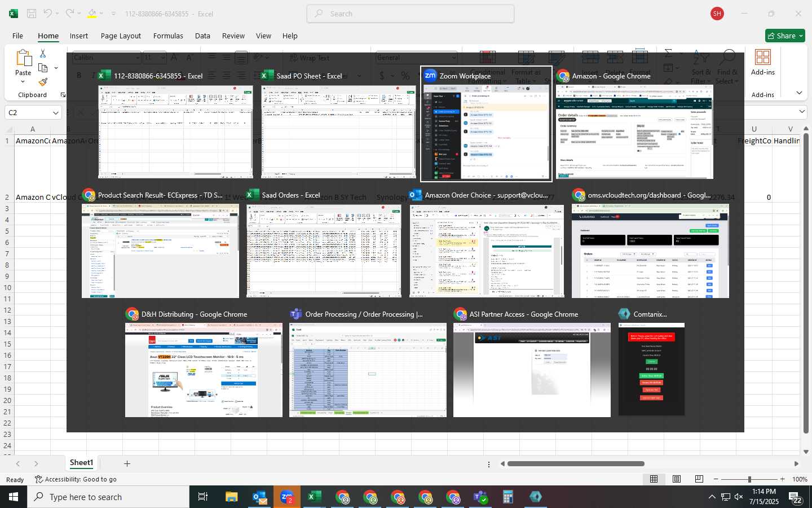Expand the Name Box dropdown
The image size is (812, 508).
[56, 113]
